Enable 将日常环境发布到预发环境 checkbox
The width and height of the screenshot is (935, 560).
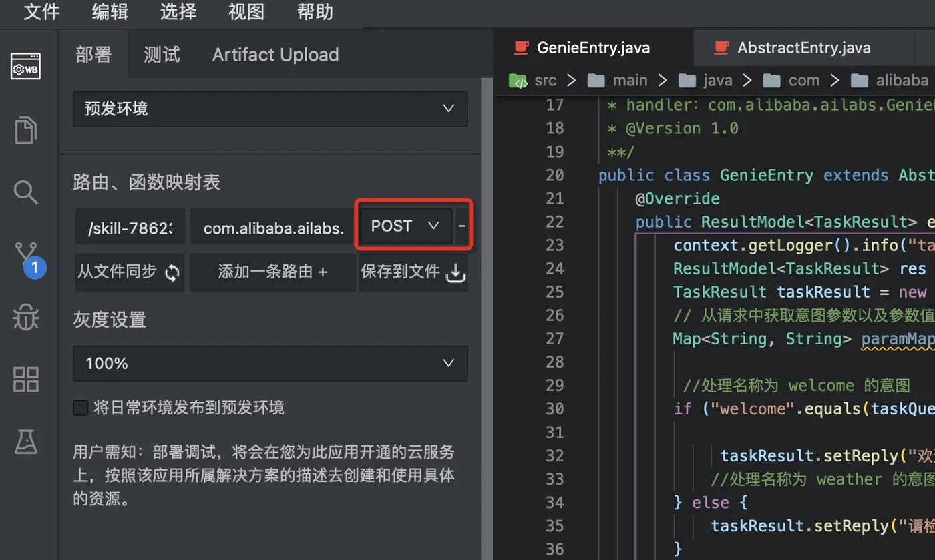[81, 408]
